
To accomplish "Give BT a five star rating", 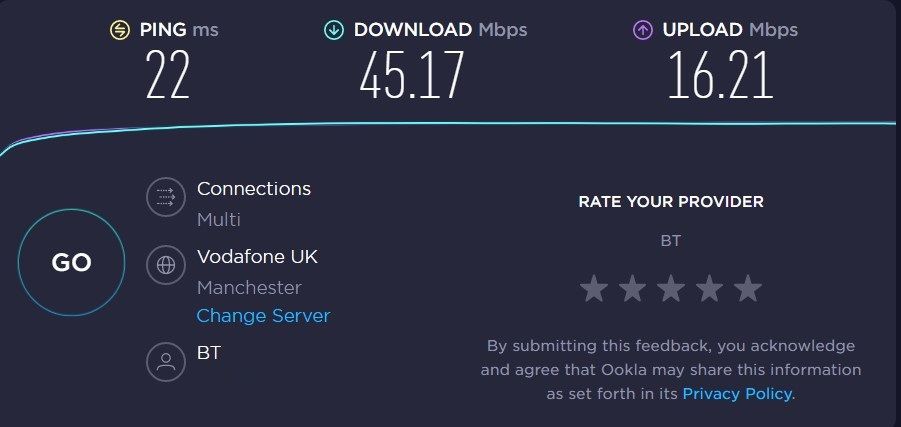I will point(747,290).
